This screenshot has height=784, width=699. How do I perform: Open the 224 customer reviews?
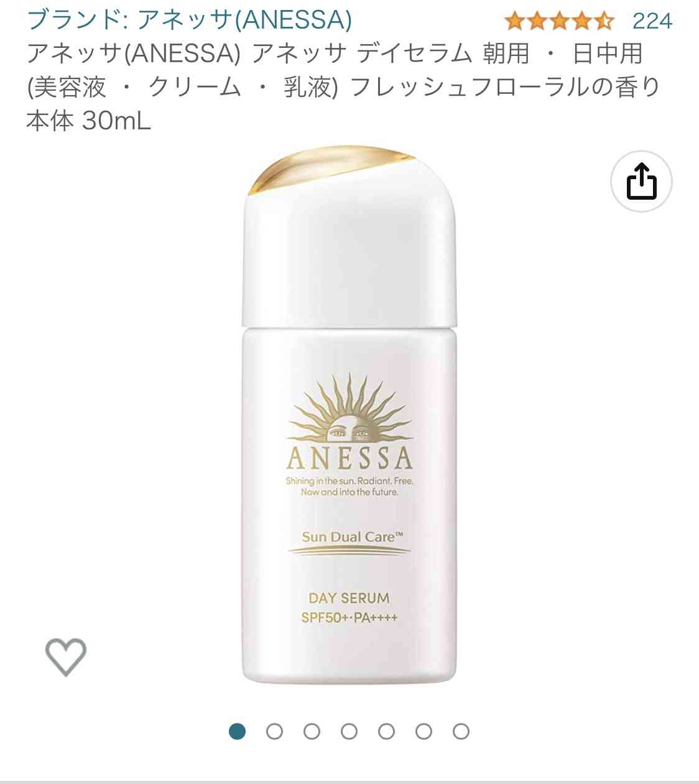click(x=652, y=21)
